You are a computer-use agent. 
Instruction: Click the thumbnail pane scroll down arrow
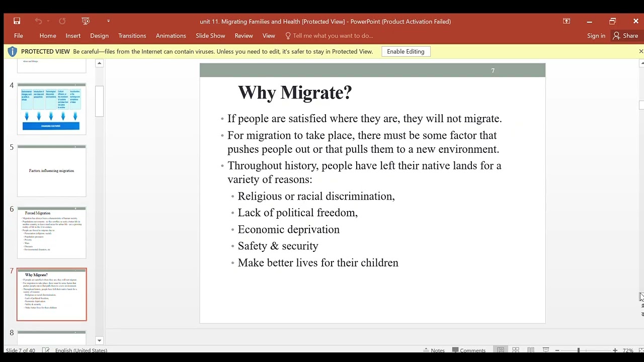(99, 340)
